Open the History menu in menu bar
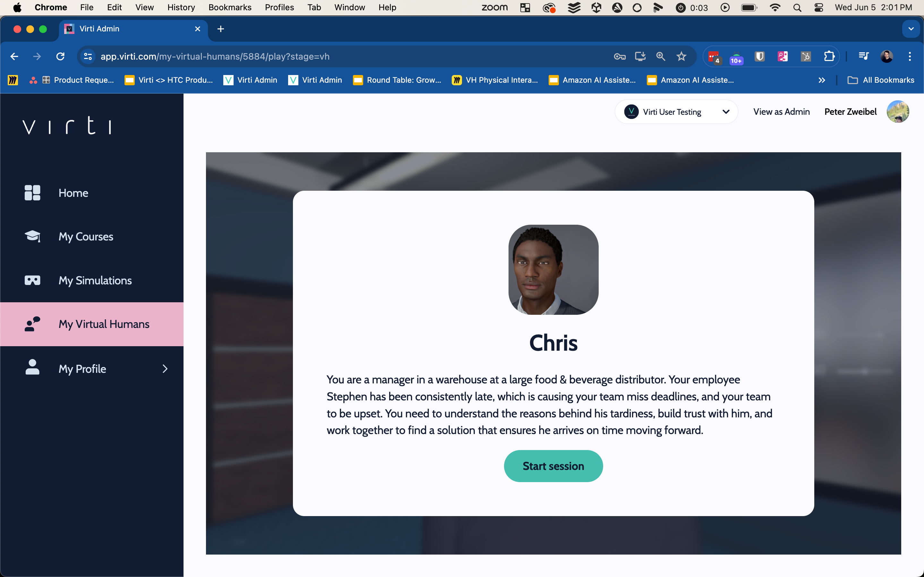The width and height of the screenshot is (924, 577). coord(181,7)
